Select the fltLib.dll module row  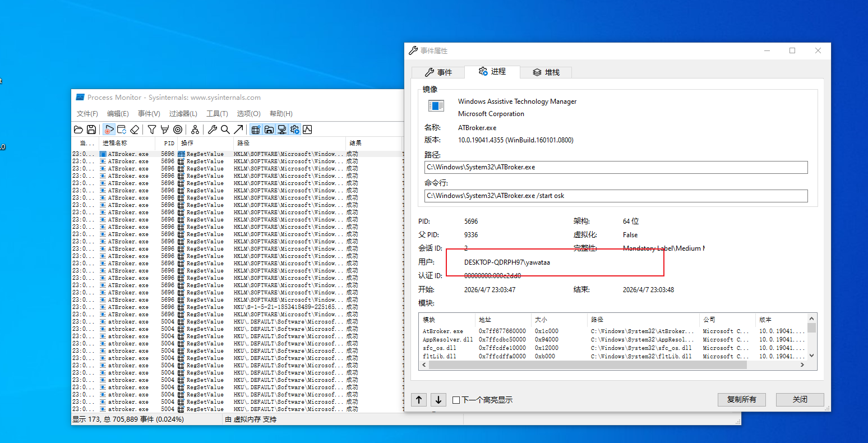tap(613, 356)
